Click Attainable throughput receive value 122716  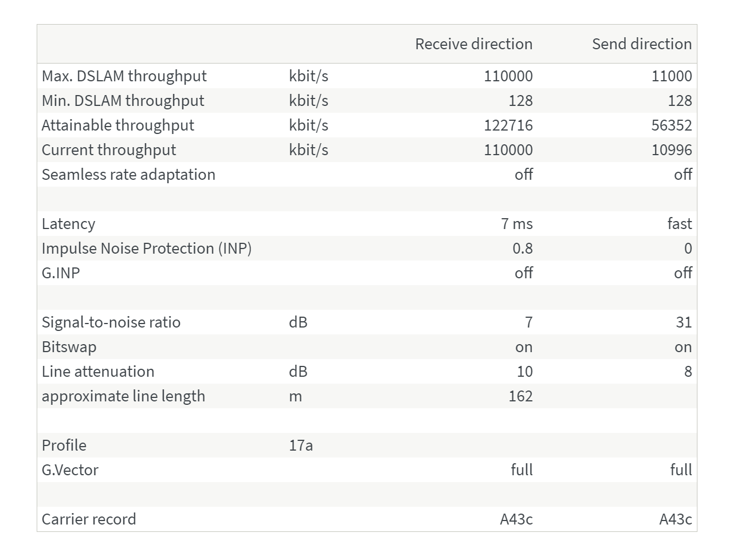point(508,125)
